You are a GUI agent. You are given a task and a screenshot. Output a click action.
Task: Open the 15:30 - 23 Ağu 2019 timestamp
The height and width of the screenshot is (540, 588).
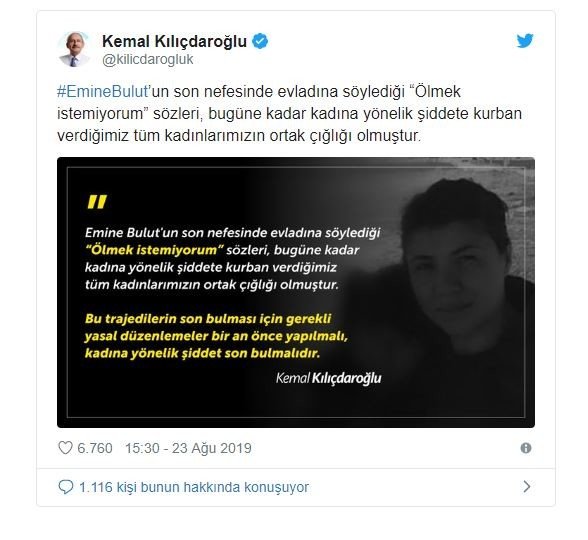[x=188, y=448]
